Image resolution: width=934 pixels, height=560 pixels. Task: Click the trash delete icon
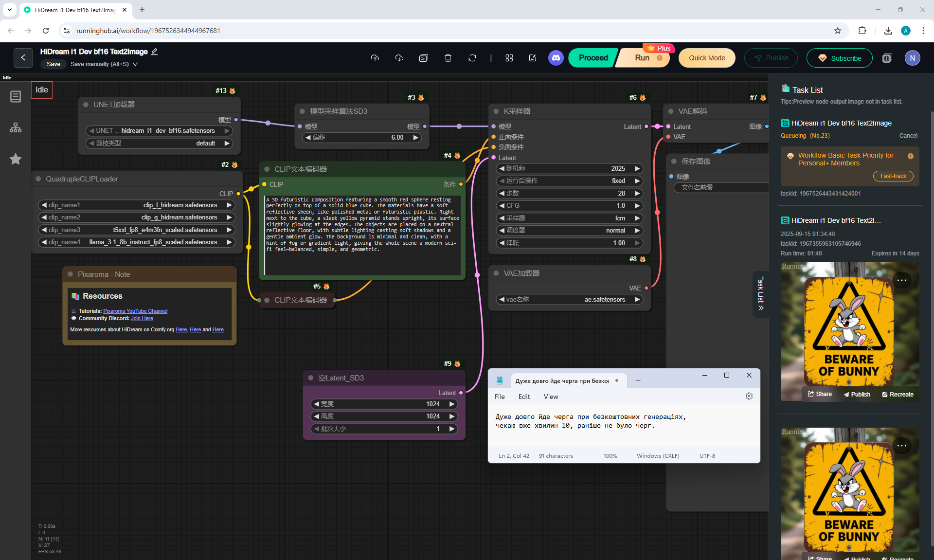tap(448, 58)
